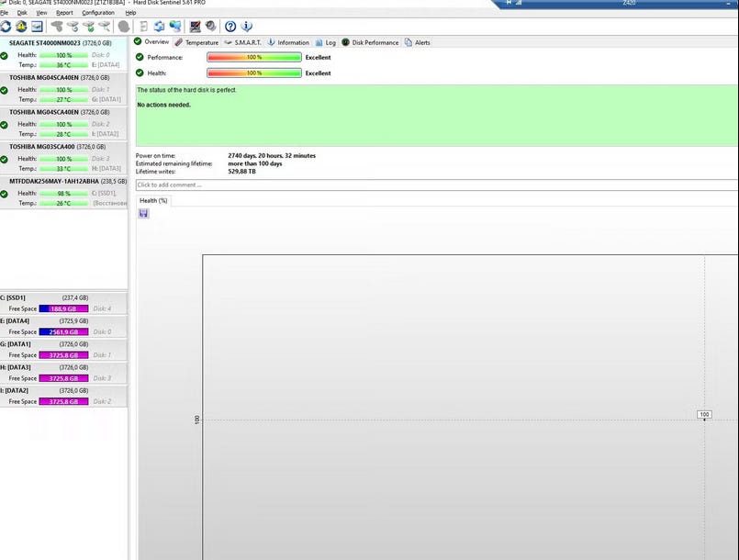Open the Disk menu
The width and height of the screenshot is (739, 560).
click(x=22, y=13)
